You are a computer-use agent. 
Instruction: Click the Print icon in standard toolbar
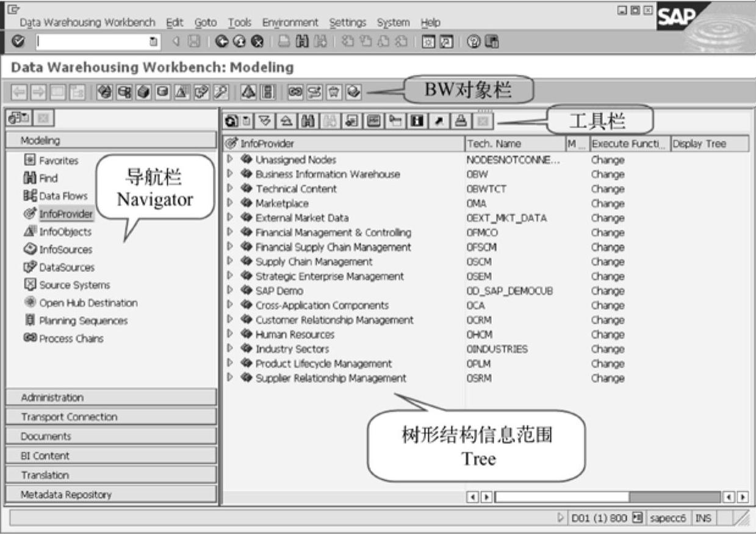284,42
